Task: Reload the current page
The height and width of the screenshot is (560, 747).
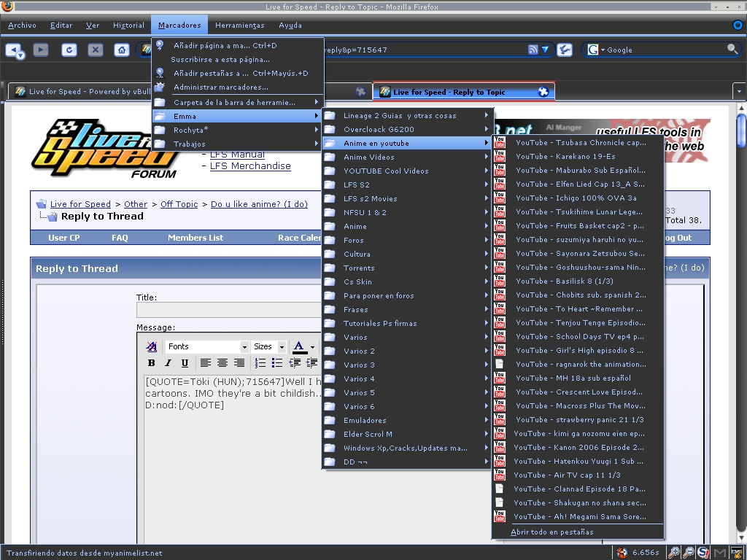Action: 69,50
